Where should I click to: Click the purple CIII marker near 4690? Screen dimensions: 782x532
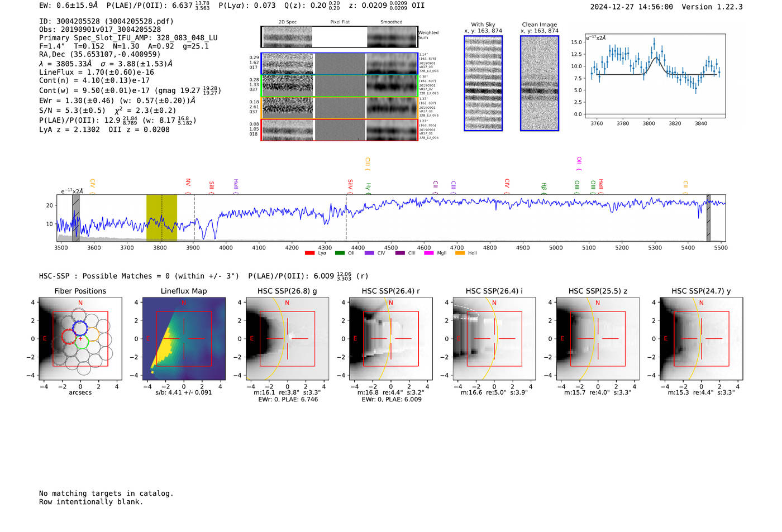[454, 187]
